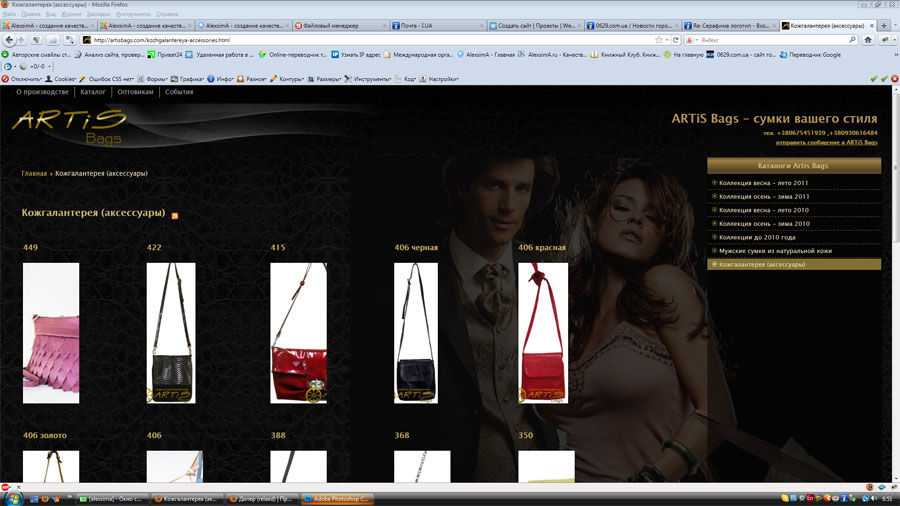Open Коллекция весна - лето 2011 catalog

click(763, 183)
